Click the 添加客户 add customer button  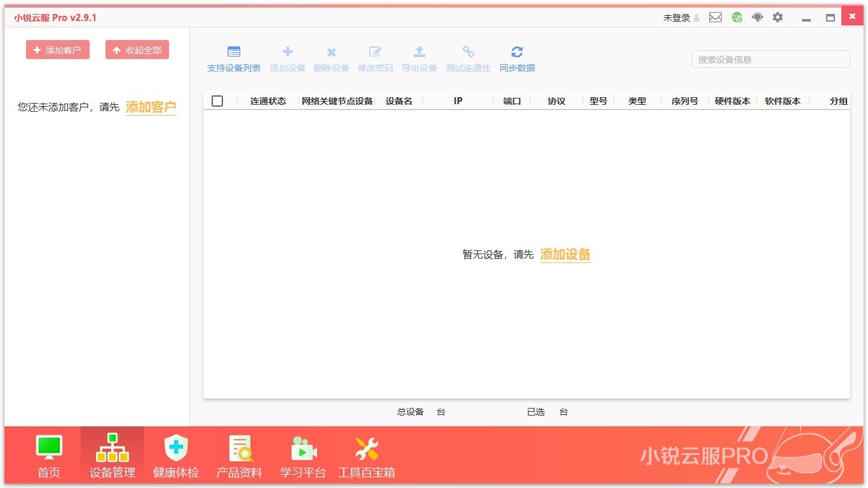coord(58,49)
